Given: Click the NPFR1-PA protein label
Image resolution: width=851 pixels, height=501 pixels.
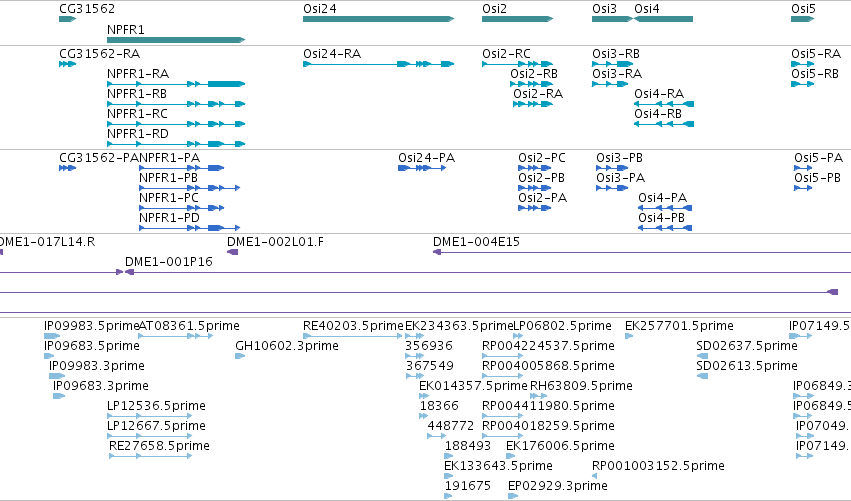Looking at the screenshot, I should coord(169,158).
